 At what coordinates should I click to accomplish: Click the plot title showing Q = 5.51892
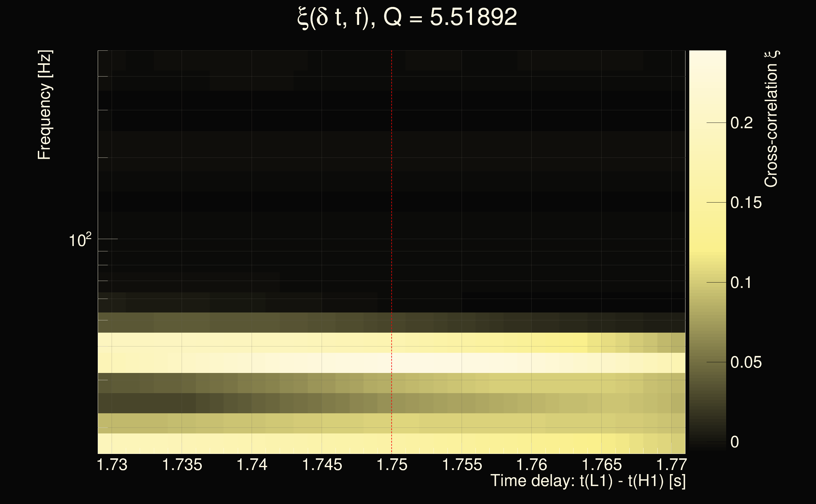(407, 17)
